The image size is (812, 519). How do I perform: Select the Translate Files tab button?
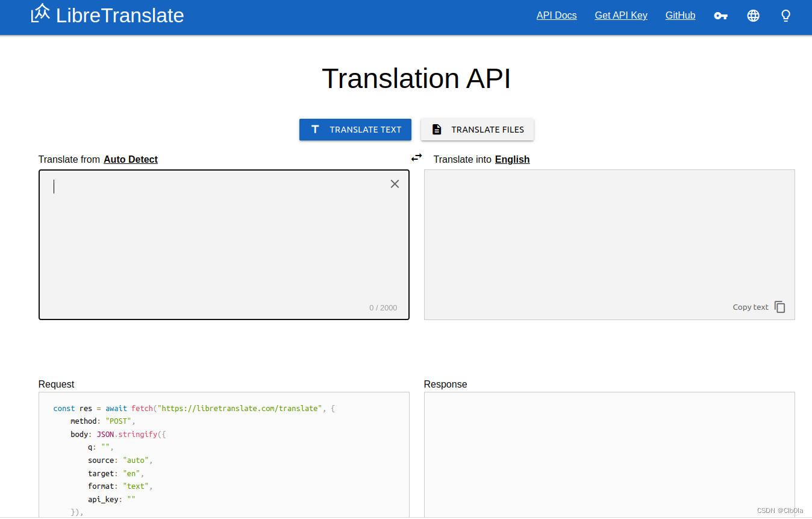click(x=477, y=130)
